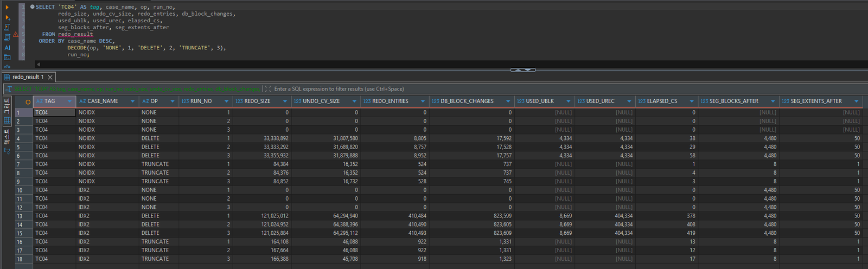This screenshot has height=269, width=868.
Task: Open the RUN_NO column dropdown arrow
Action: [227, 101]
